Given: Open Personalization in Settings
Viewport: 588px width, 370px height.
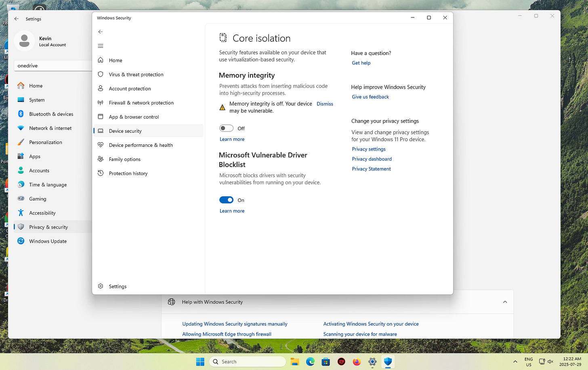Looking at the screenshot, I should pyautogui.click(x=53, y=142).
